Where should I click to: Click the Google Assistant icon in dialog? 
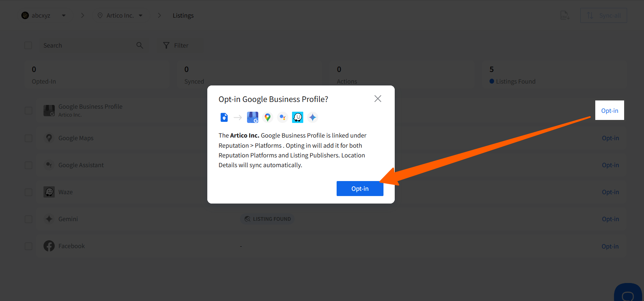283,117
